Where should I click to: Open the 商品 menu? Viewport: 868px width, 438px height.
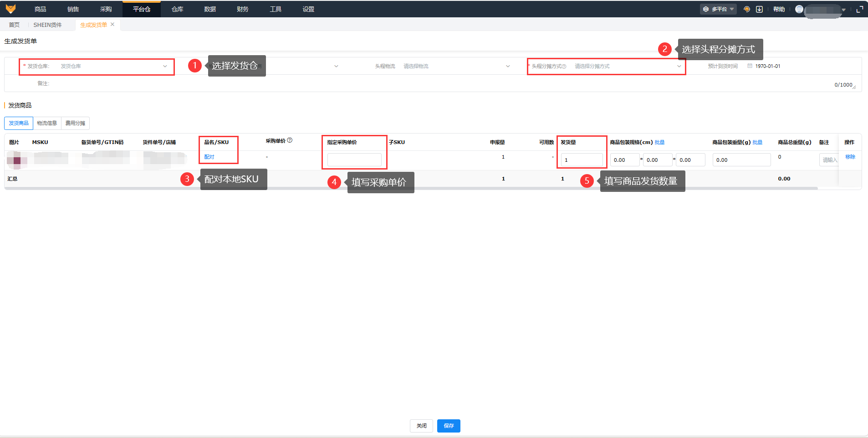41,9
